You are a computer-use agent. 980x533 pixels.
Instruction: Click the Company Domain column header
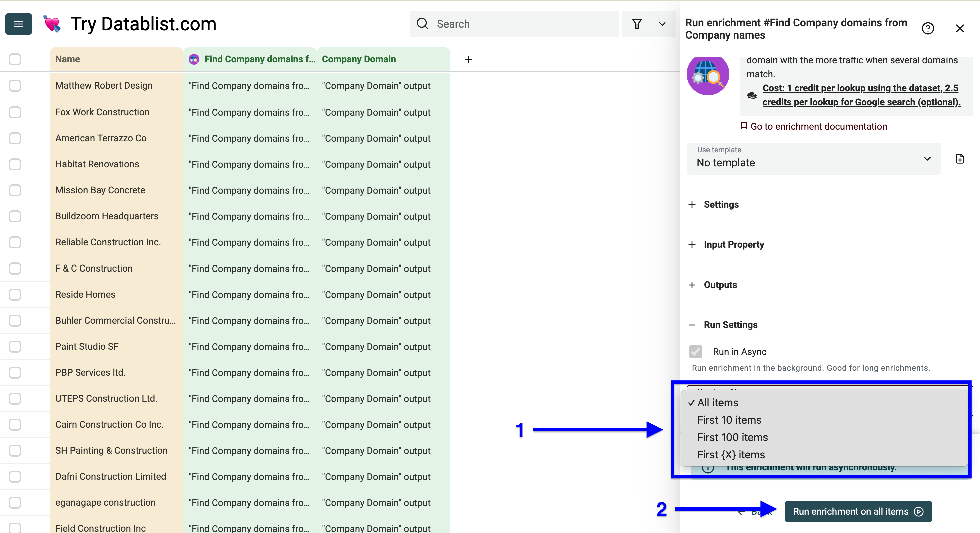click(383, 59)
